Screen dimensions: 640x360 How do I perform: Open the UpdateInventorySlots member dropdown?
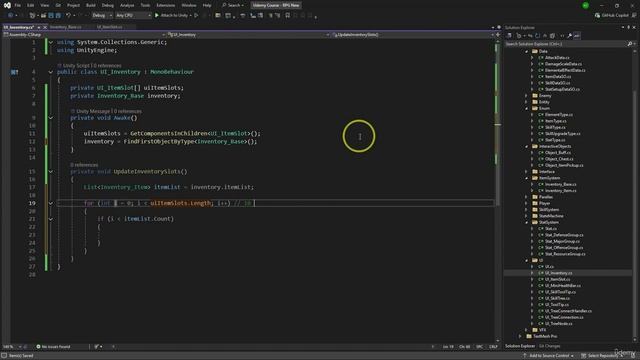coord(413,35)
